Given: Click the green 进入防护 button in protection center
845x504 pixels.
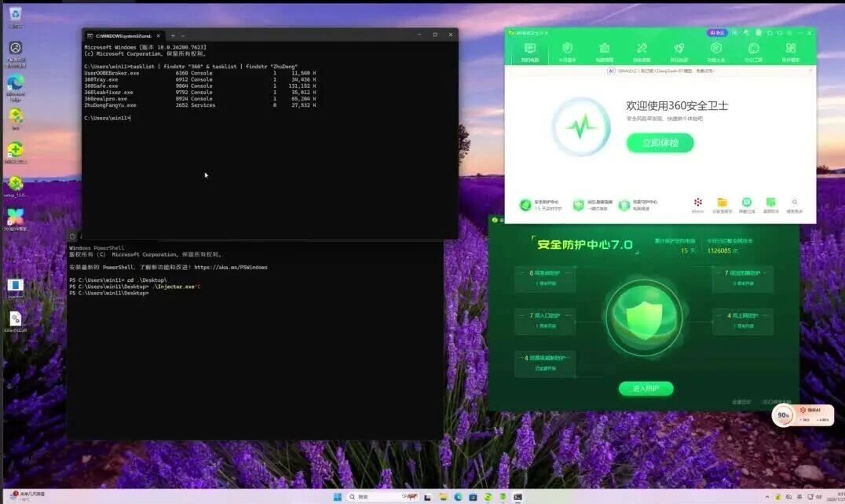Looking at the screenshot, I should pyautogui.click(x=646, y=389).
